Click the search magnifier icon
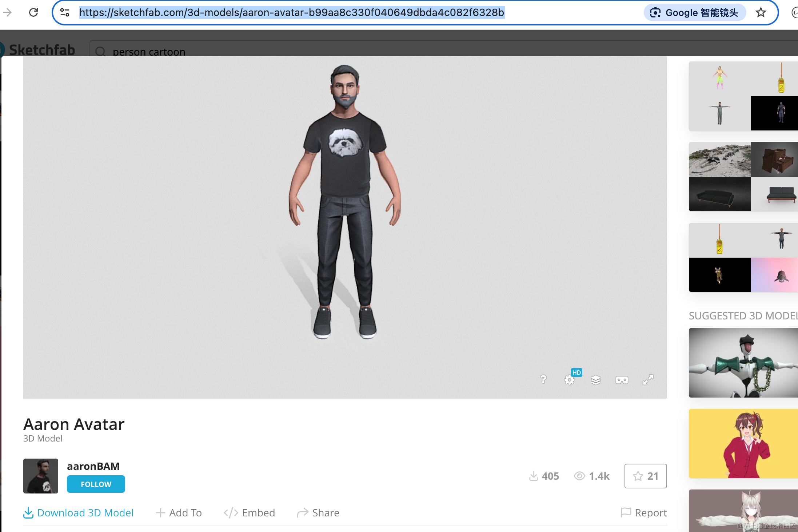Screen dimensions: 798x532 [x=100, y=52]
